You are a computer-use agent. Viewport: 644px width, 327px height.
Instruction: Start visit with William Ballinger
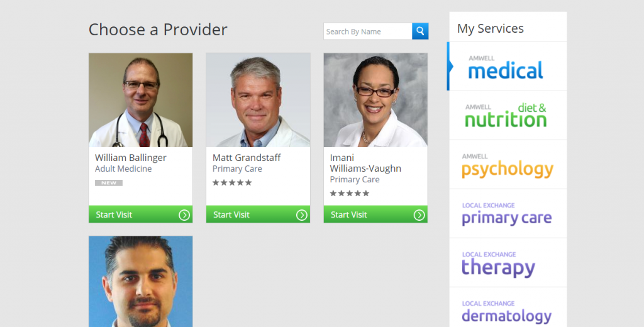coord(140,214)
